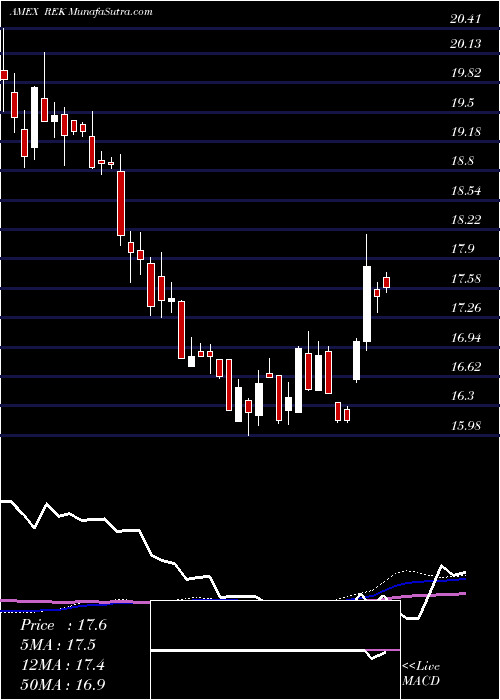Click the <<Live MACD label
Image resolution: width=500 pixels, height=700 pixels.
[421, 674]
